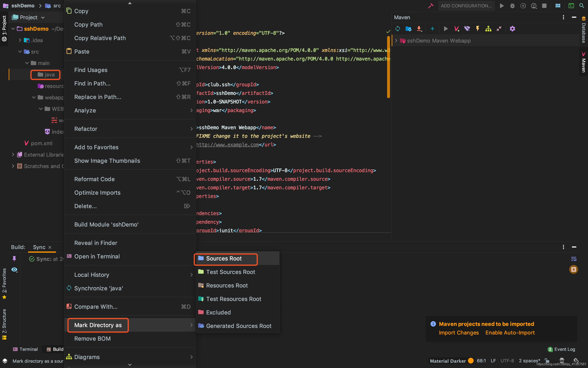Toggle the pin tab icon in Build panel
This screenshot has height=368, width=588.
(x=14, y=258)
